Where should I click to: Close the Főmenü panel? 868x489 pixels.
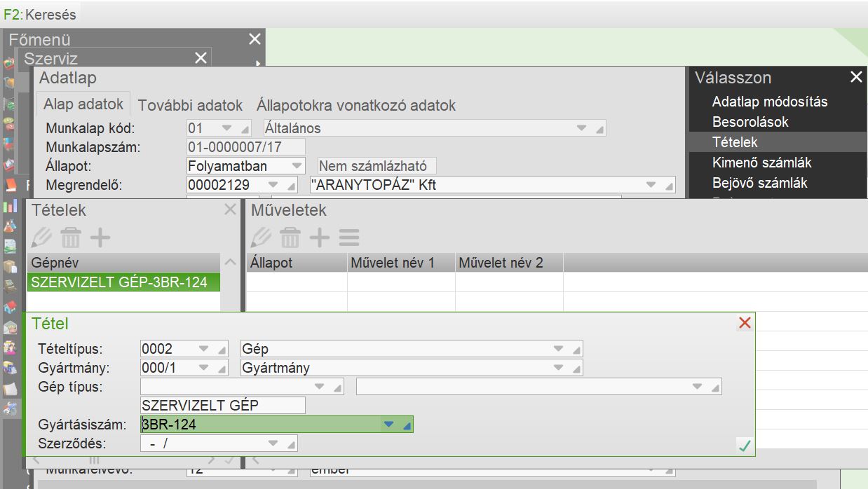(x=255, y=39)
